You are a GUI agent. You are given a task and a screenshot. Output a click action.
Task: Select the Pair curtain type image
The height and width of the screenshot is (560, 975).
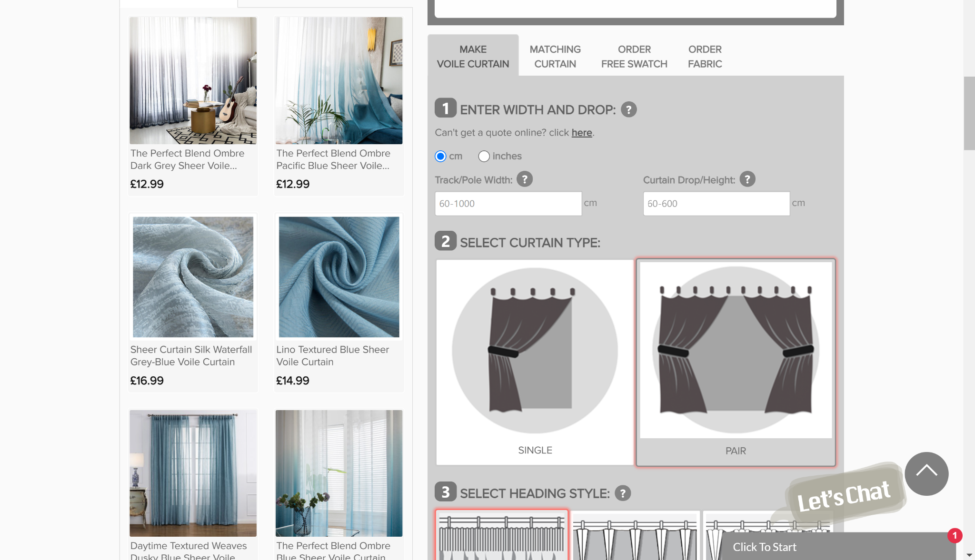(x=736, y=351)
